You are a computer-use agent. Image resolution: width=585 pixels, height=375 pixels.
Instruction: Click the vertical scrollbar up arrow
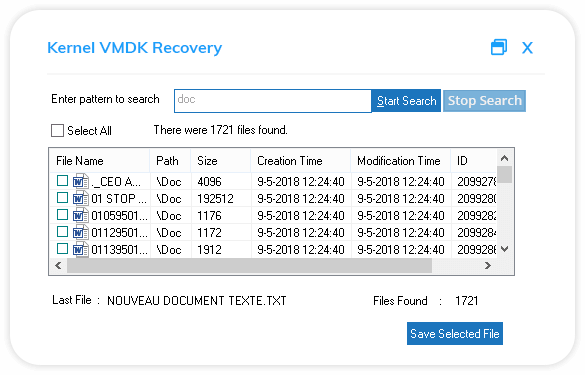(x=504, y=158)
